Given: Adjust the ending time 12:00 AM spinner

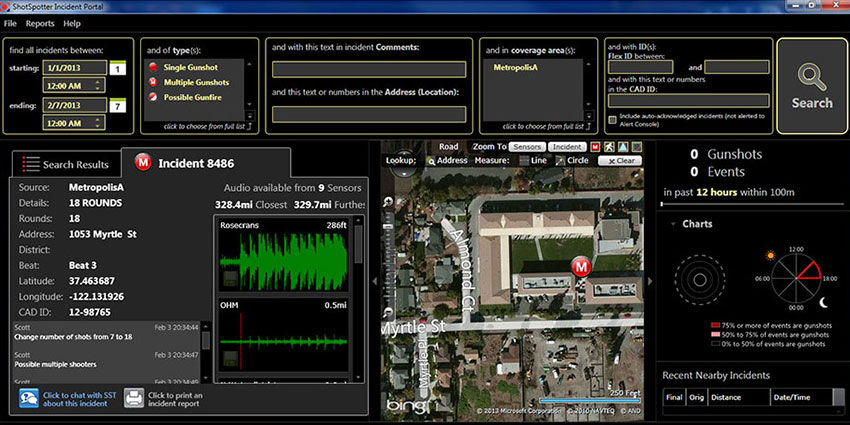Looking at the screenshot, I should click(98, 123).
